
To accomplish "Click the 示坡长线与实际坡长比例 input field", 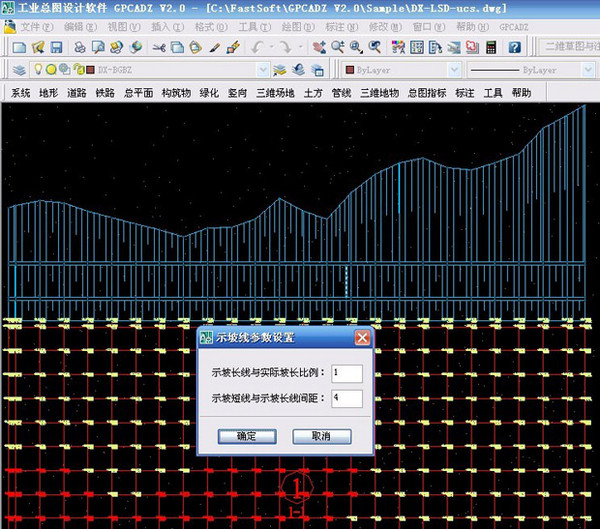I will [346, 373].
